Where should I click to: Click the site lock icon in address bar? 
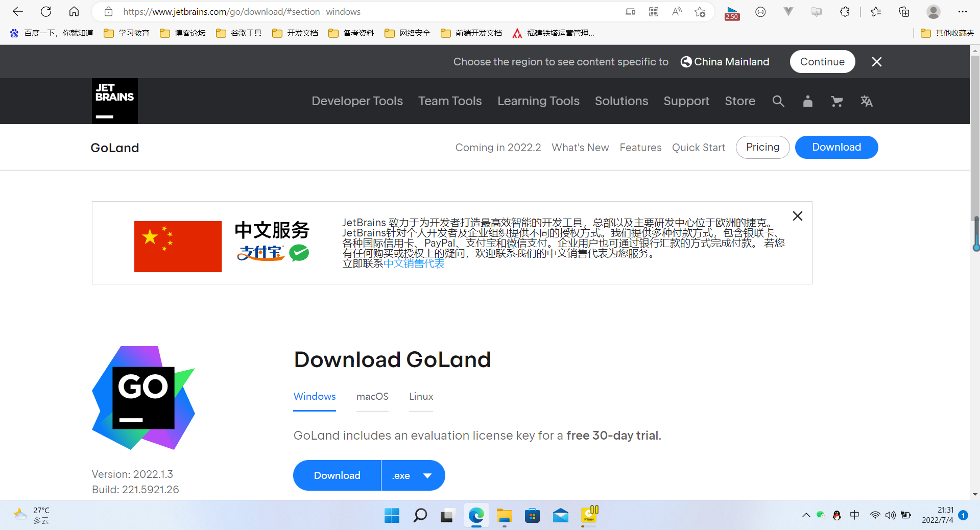click(108, 11)
